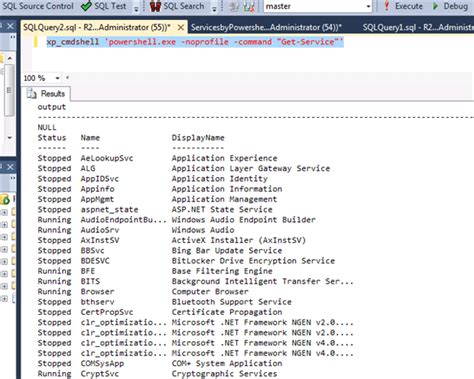
Task: Click the 'AeLookupSvc' service name
Action: tap(107, 158)
